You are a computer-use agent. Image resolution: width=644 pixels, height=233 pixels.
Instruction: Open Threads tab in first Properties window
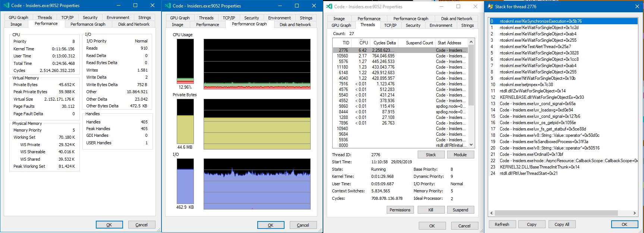point(45,18)
